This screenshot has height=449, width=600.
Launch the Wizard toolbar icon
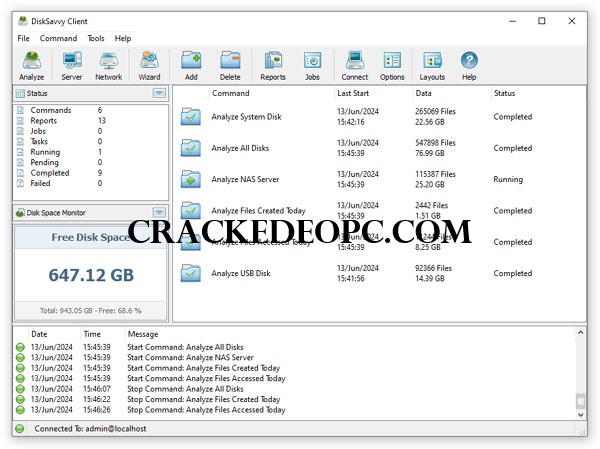click(149, 61)
